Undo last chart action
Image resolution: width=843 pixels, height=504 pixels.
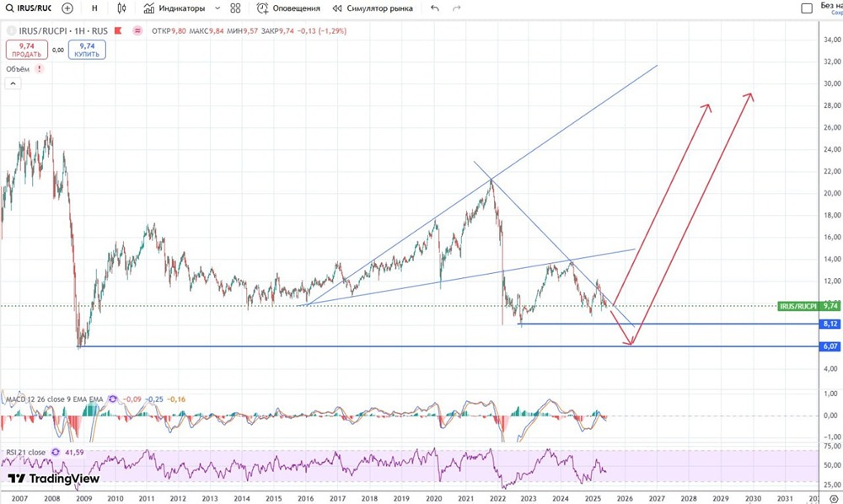[435, 8]
